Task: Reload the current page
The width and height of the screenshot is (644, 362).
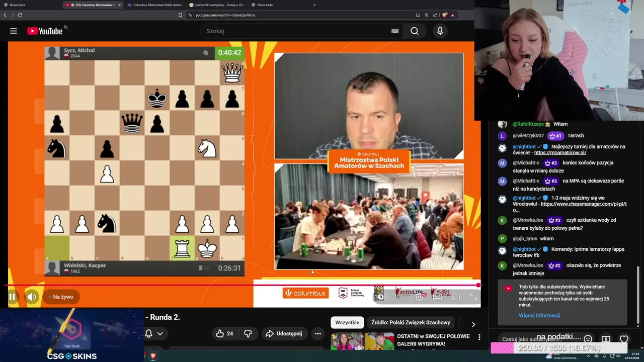Action: tap(20, 15)
